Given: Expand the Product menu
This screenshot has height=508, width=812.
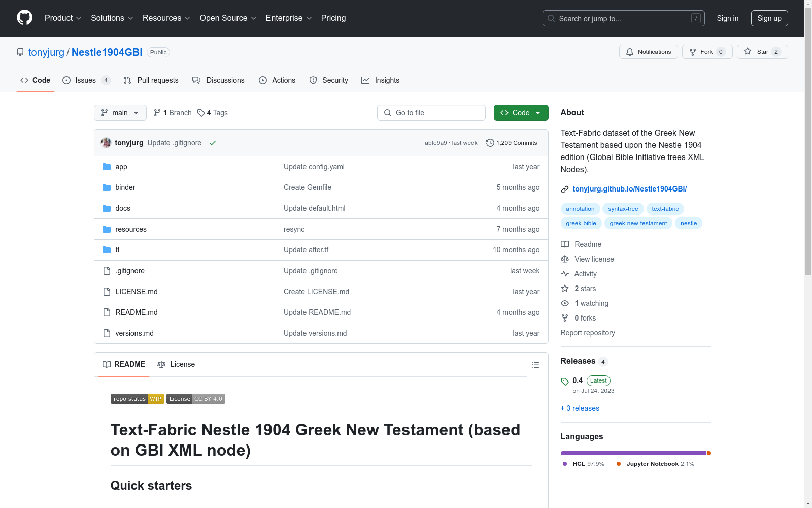Looking at the screenshot, I should (63, 18).
